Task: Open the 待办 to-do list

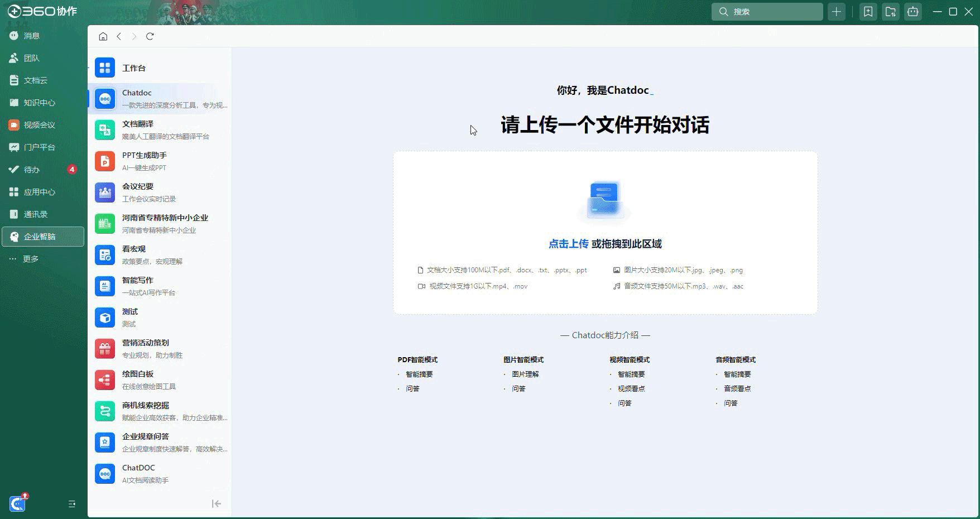Action: (43, 170)
